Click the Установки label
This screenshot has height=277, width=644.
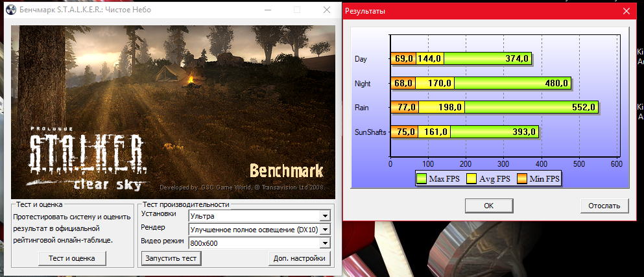tap(158, 214)
